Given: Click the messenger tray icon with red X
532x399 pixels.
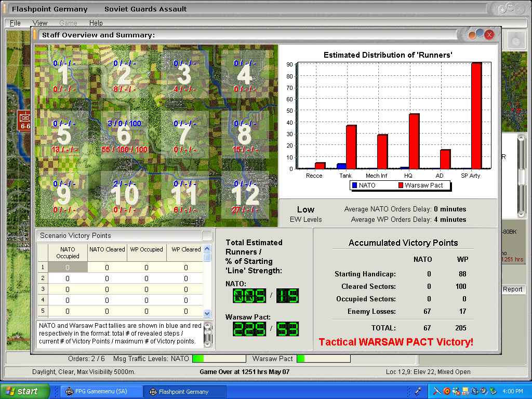Looking at the screenshot, I should [456, 391].
